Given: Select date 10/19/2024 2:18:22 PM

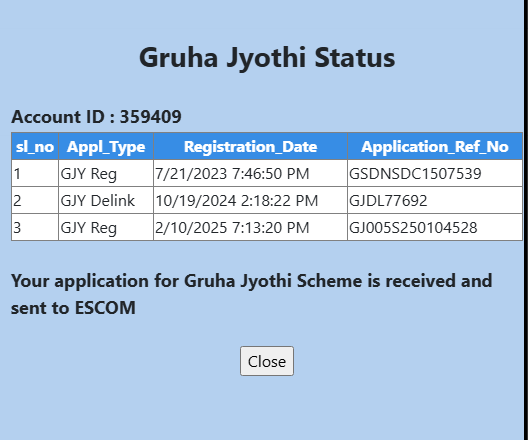Looking at the screenshot, I should point(236,201).
